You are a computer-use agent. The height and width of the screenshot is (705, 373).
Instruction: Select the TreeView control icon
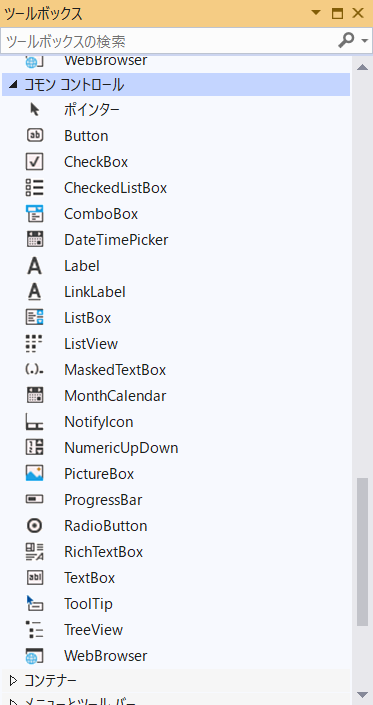[x=35, y=629]
